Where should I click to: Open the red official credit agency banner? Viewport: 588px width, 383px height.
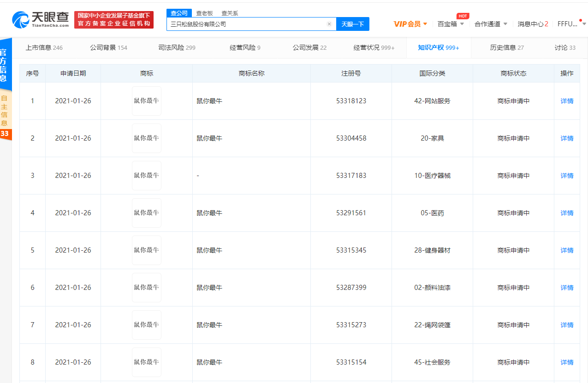(x=114, y=20)
